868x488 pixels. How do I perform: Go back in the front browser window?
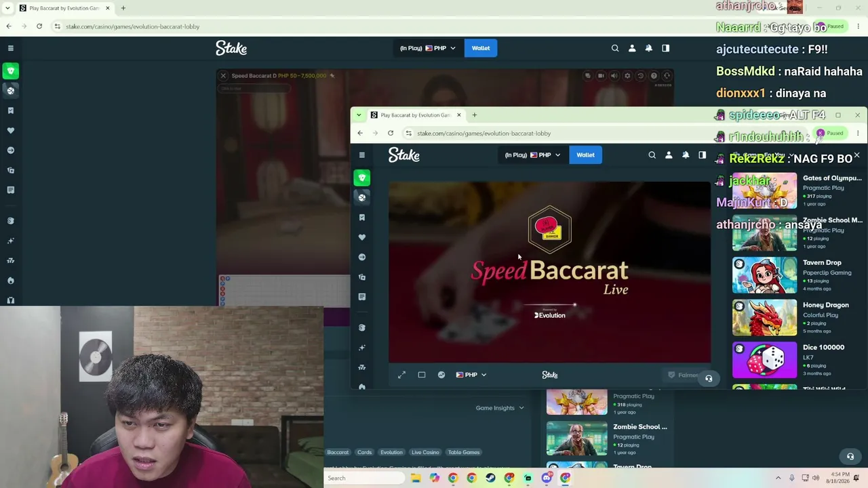click(x=360, y=134)
